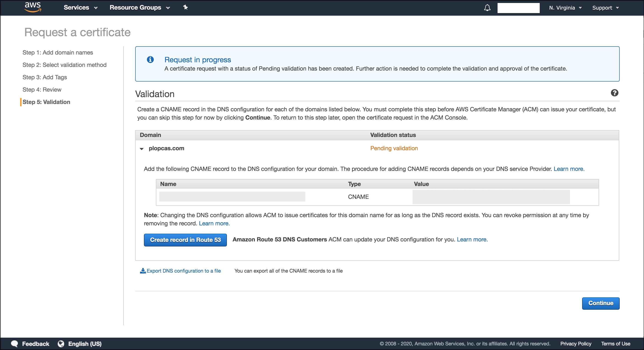Viewport: 644px width, 350px height.
Task: Click English (US) language selector
Action: pos(85,344)
